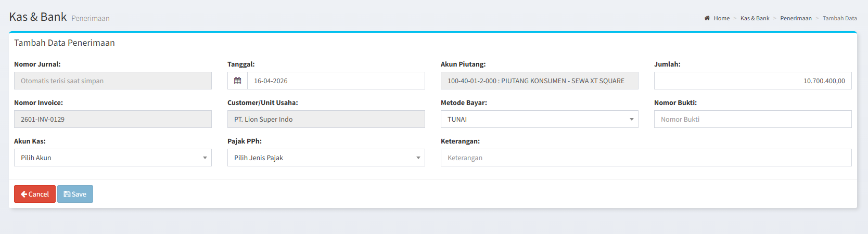Viewport: 868px width, 234px height.
Task: Focus the Nomor Bukti input field
Action: (x=753, y=119)
